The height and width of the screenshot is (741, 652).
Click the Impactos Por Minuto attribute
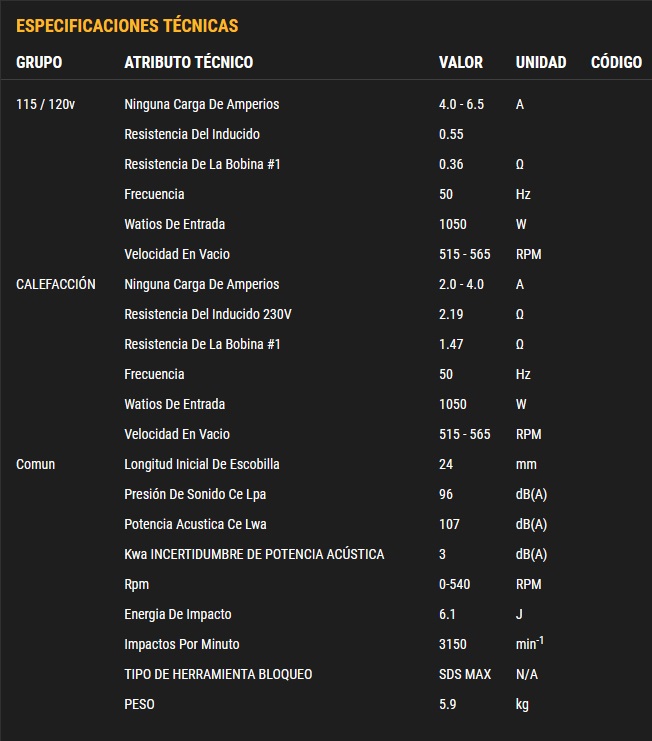[182, 644]
